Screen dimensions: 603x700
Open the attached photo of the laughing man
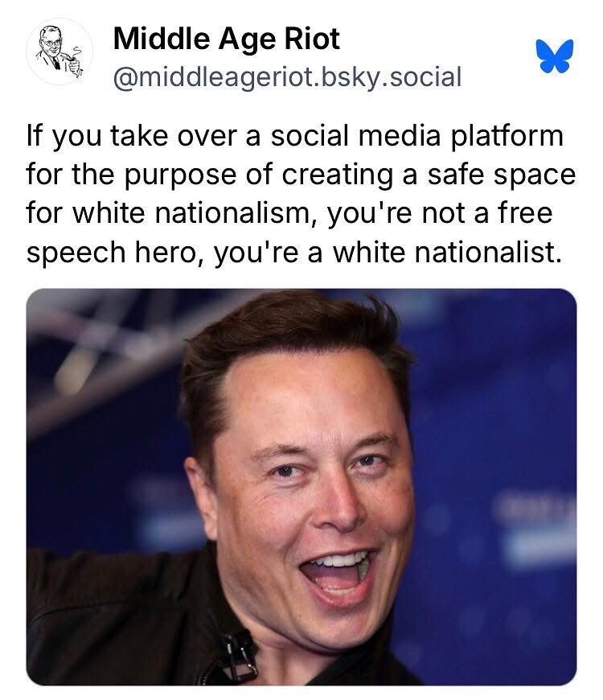click(x=301, y=487)
